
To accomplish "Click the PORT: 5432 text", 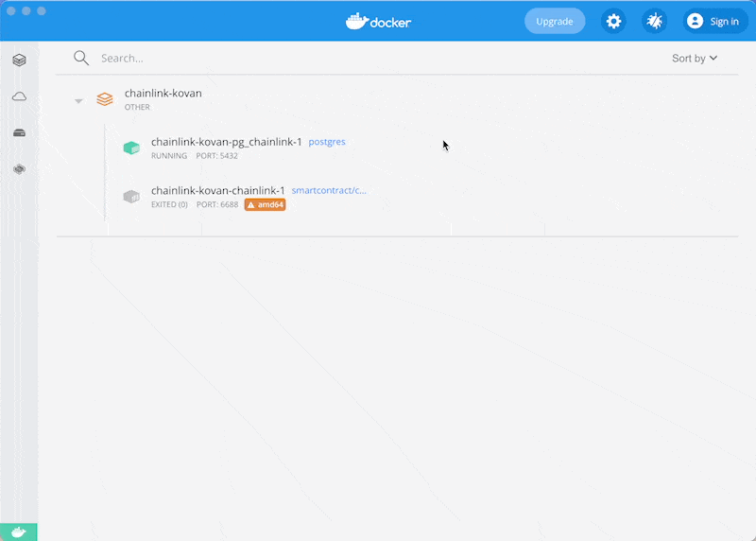I will [217, 156].
